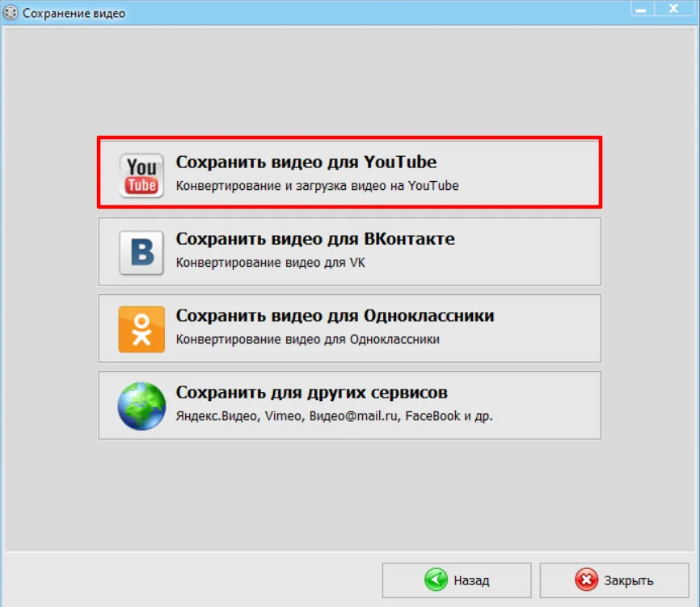Click text 'Яндекс.Видео, Vimeo, Видео@mail.ru, FaceBook и др.'
The height and width of the screenshot is (607, 700).
tap(335, 416)
